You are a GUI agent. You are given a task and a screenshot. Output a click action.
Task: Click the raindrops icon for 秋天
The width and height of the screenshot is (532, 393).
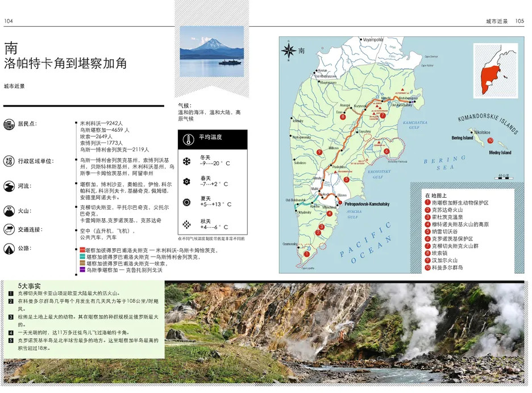click(x=186, y=225)
